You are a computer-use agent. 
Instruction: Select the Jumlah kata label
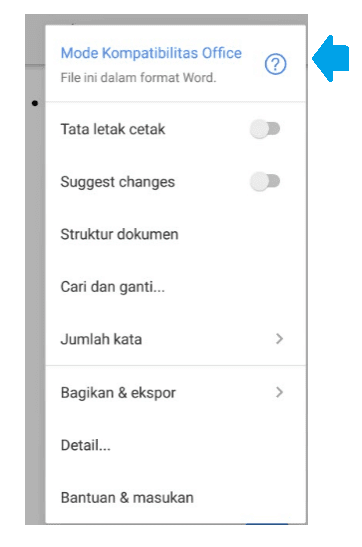[x=101, y=339]
